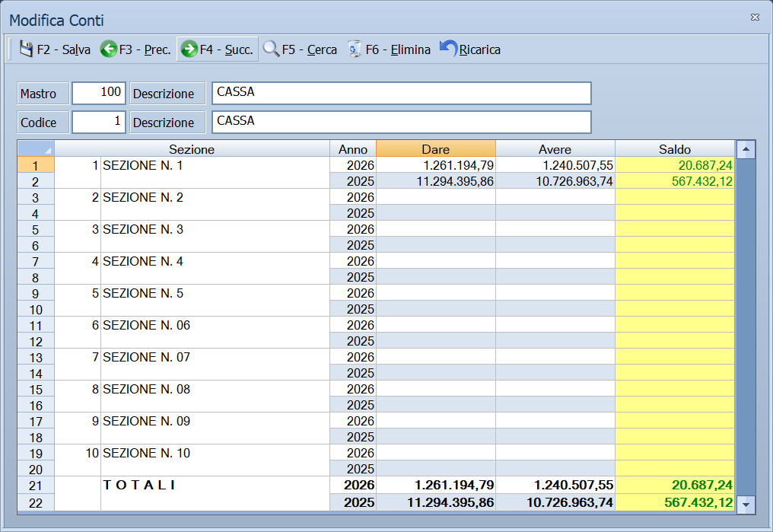This screenshot has width=773, height=532.
Task: Click Dare cell for SEZIONE N. 3 2026
Action: [436, 229]
